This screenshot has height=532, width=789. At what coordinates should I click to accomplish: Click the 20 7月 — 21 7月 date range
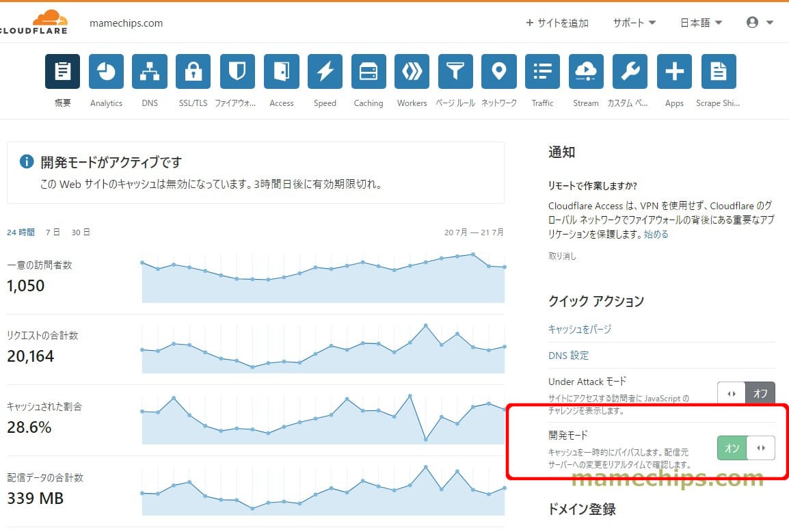coord(474,232)
